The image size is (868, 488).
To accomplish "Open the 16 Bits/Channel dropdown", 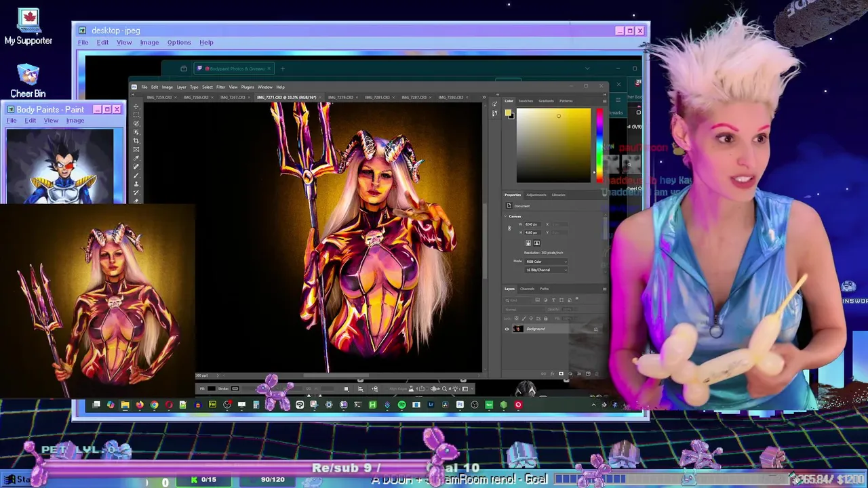I will [547, 270].
